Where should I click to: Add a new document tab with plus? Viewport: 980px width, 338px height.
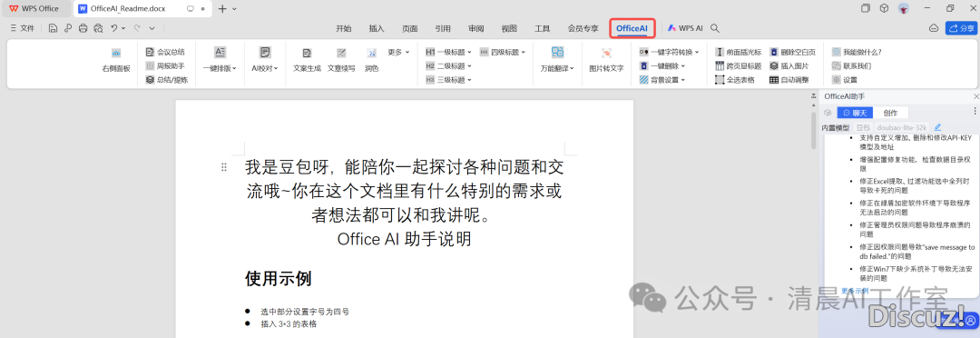[222, 9]
